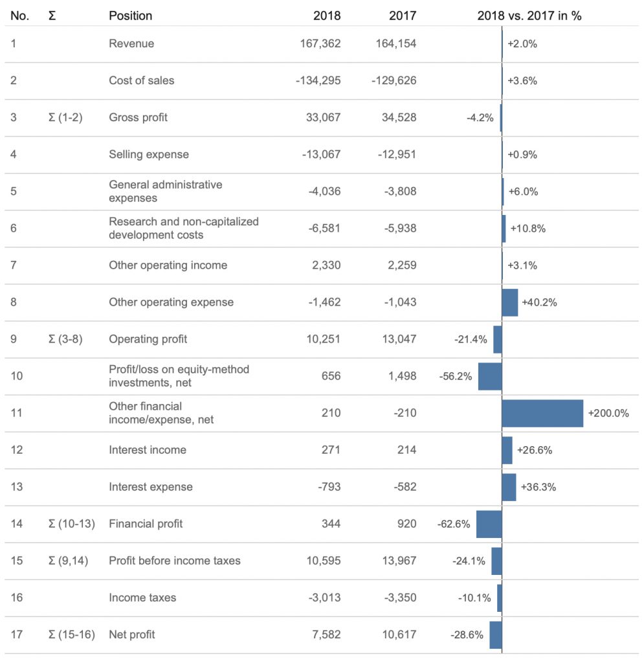The image size is (644, 663).
Task: Click the Position column header
Action: tap(131, 16)
